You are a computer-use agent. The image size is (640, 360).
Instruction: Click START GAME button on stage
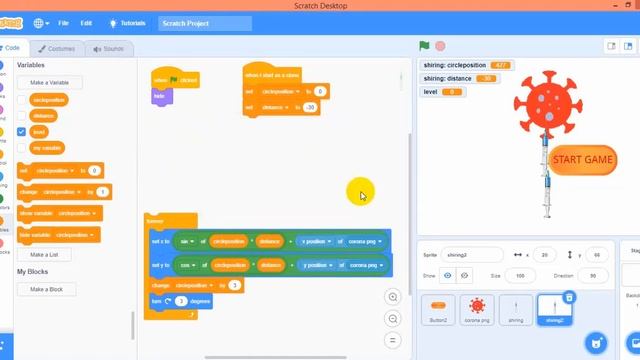tap(582, 160)
